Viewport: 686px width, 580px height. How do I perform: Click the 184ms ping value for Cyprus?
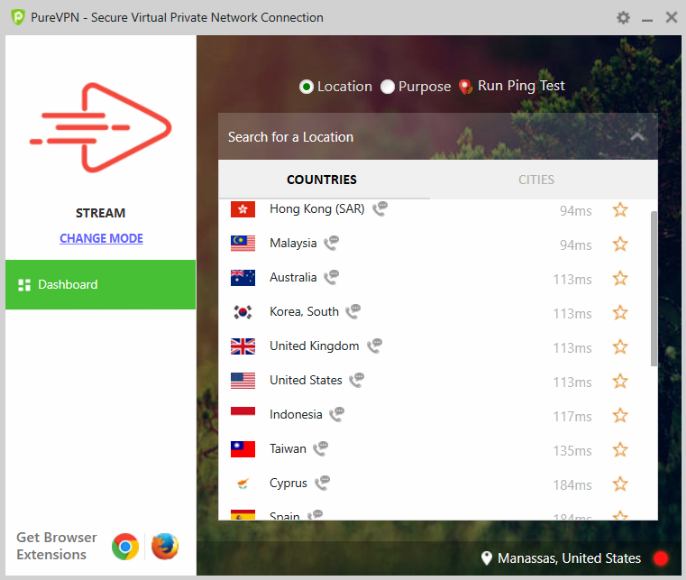coord(572,485)
